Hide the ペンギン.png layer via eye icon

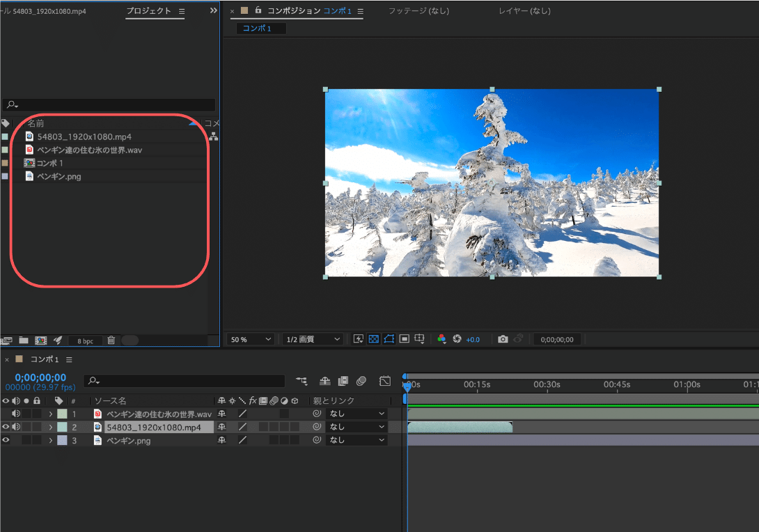(x=6, y=439)
